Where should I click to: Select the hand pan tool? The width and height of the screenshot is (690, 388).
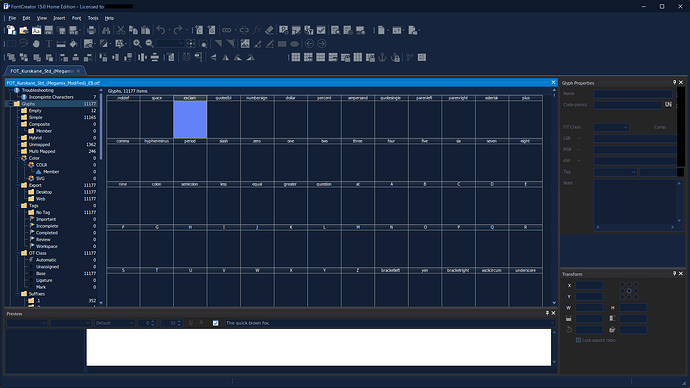point(36,44)
